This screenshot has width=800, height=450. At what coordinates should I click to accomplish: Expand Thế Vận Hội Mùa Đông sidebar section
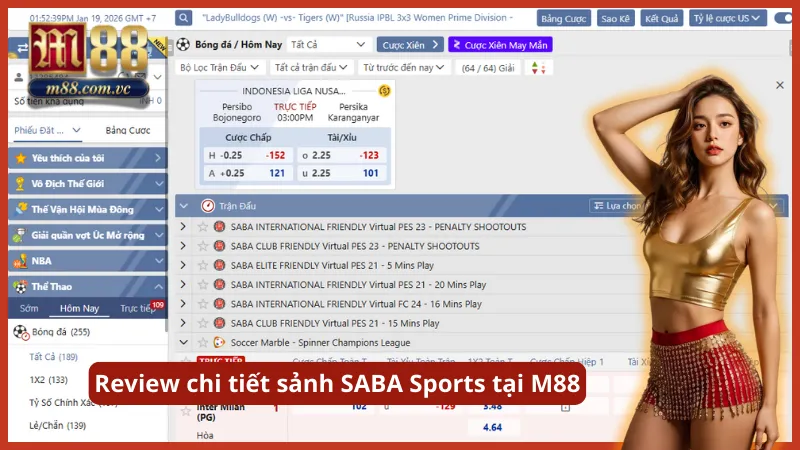point(88,209)
